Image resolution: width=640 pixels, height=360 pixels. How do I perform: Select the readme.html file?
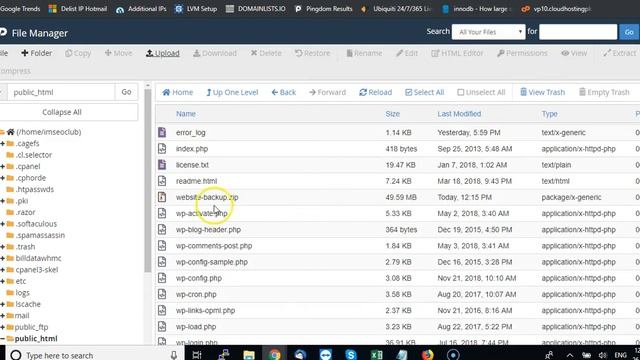click(196, 181)
